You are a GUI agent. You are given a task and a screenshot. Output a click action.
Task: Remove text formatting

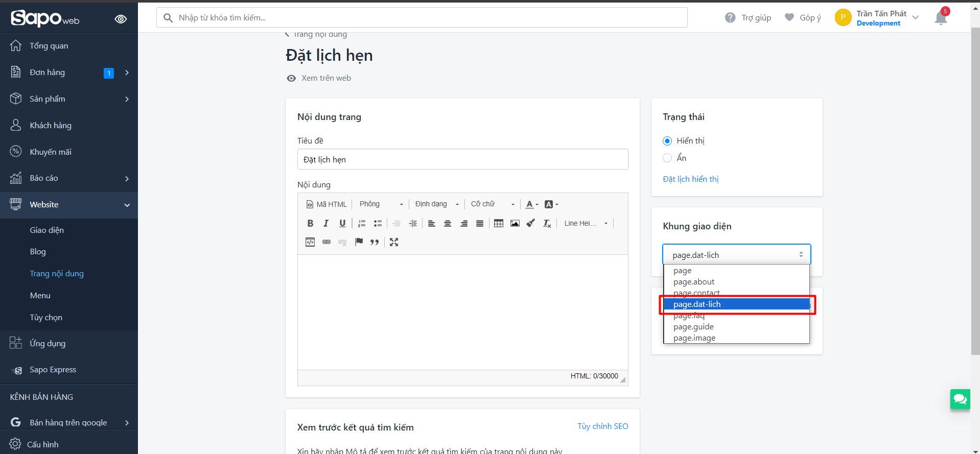point(547,223)
